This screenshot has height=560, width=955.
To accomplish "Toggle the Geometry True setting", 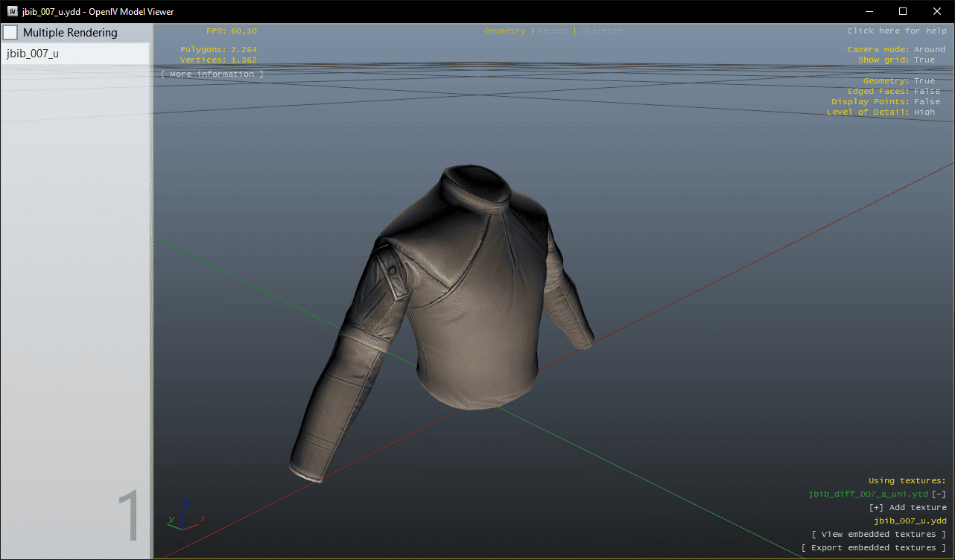I will click(924, 81).
